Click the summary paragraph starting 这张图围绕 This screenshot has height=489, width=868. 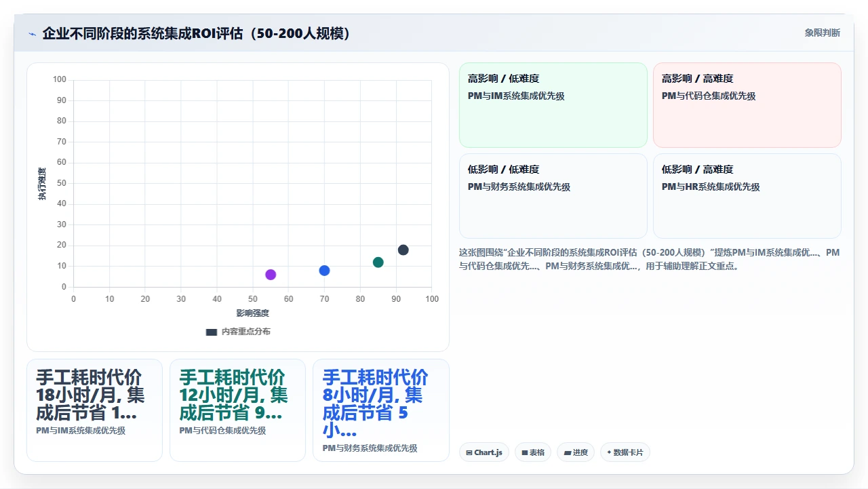click(x=650, y=259)
